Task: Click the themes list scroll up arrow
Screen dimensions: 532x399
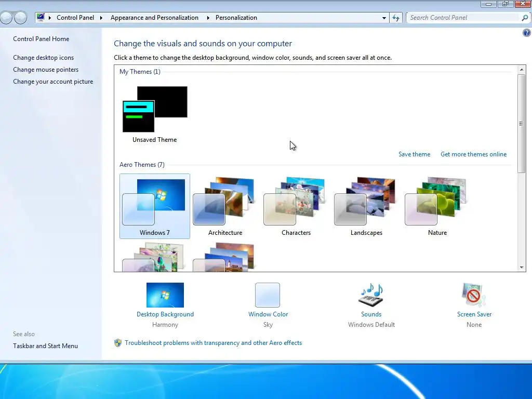Action: click(x=522, y=70)
